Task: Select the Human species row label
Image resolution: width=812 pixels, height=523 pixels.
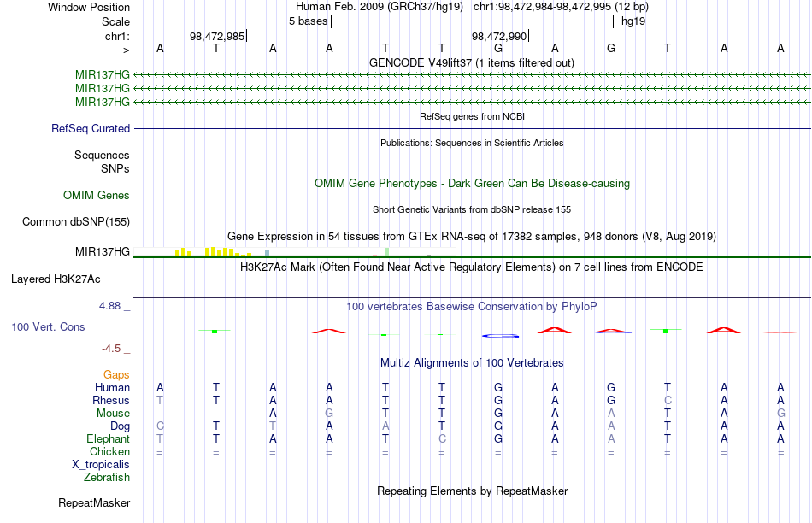Action: [112, 387]
